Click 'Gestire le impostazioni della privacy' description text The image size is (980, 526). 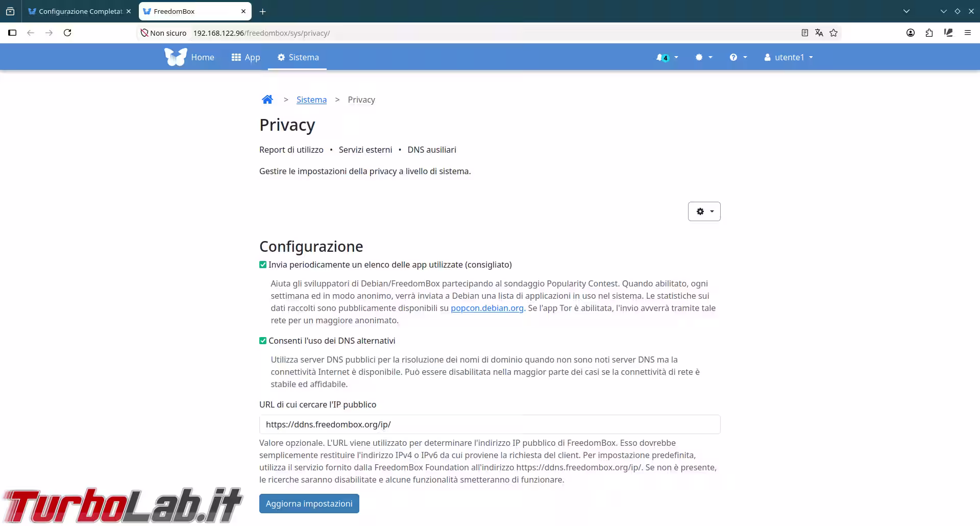(365, 171)
